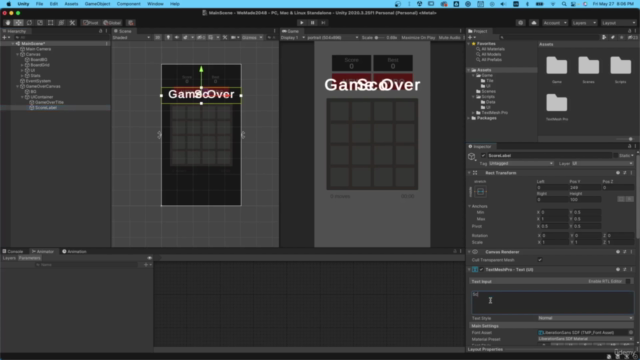Expand BoardGrid in Hierarchy
The height and width of the screenshot is (360, 640).
click(x=22, y=65)
